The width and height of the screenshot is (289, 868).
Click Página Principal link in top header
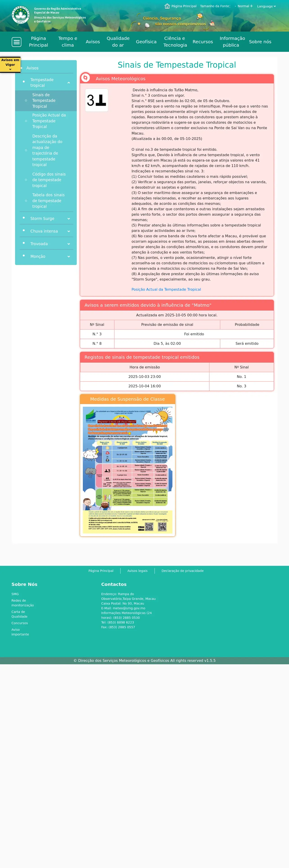[x=184, y=6]
